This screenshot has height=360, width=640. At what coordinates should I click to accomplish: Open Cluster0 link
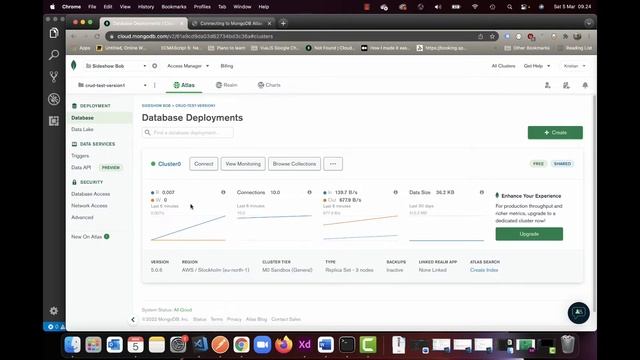tap(169, 164)
